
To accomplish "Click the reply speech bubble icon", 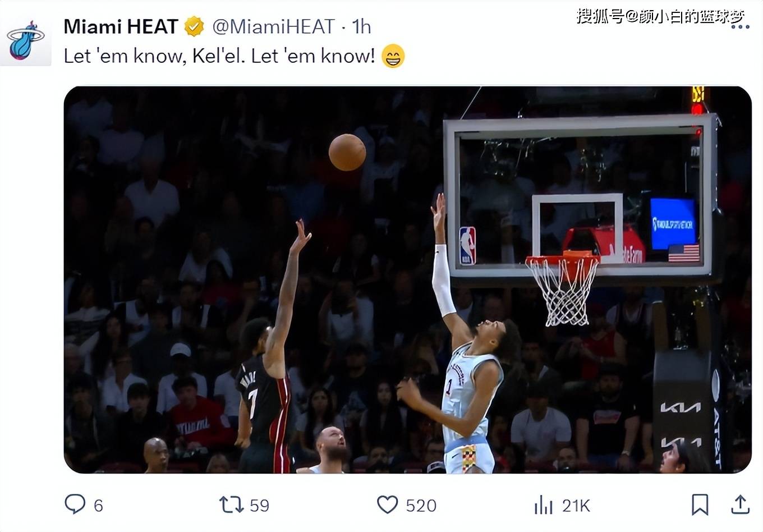I will click(x=75, y=505).
